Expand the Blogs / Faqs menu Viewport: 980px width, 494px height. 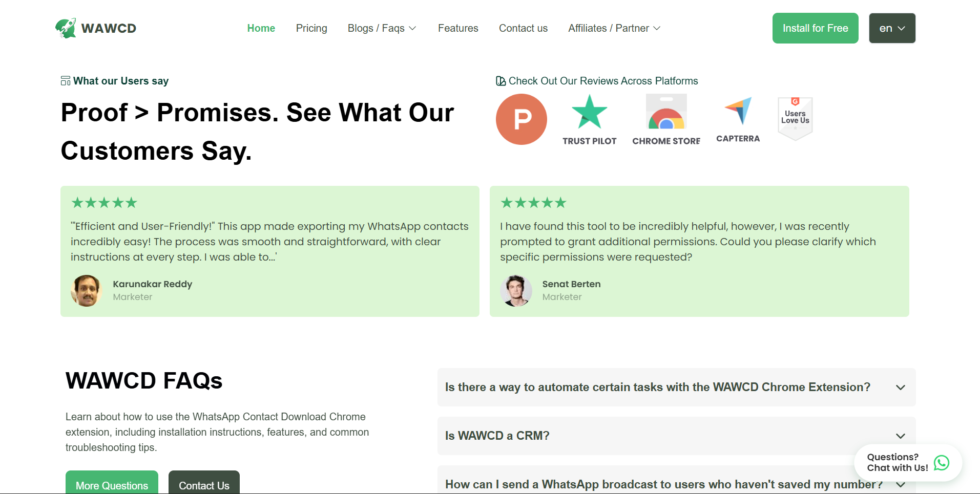(x=382, y=28)
